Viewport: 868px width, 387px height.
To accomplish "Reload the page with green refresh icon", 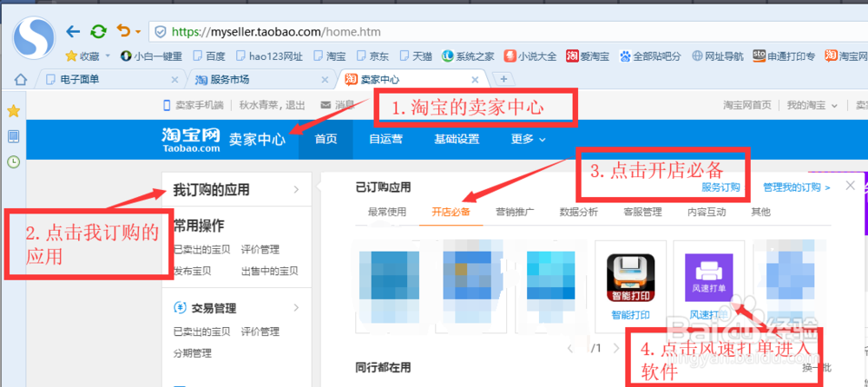I will [99, 31].
